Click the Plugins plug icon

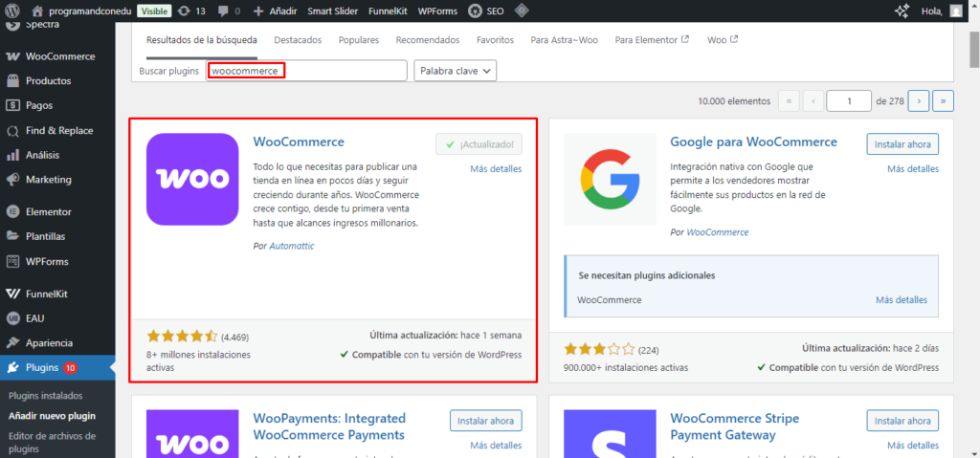(13, 367)
